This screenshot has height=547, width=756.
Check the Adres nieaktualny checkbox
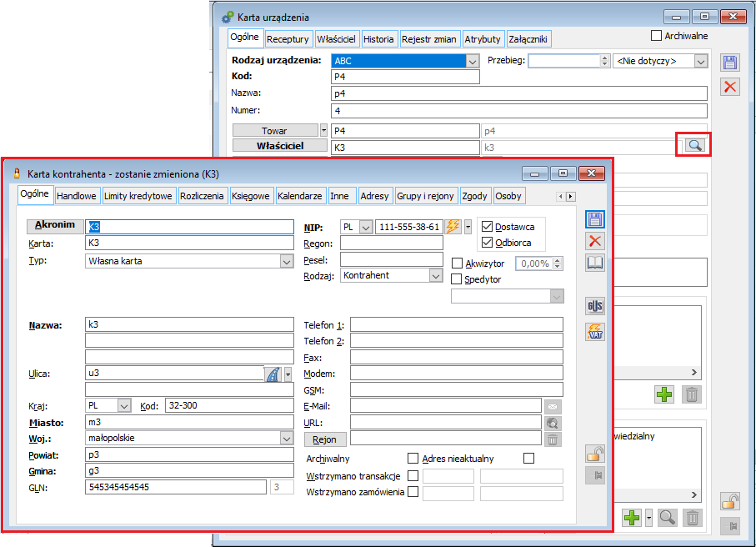529,458
